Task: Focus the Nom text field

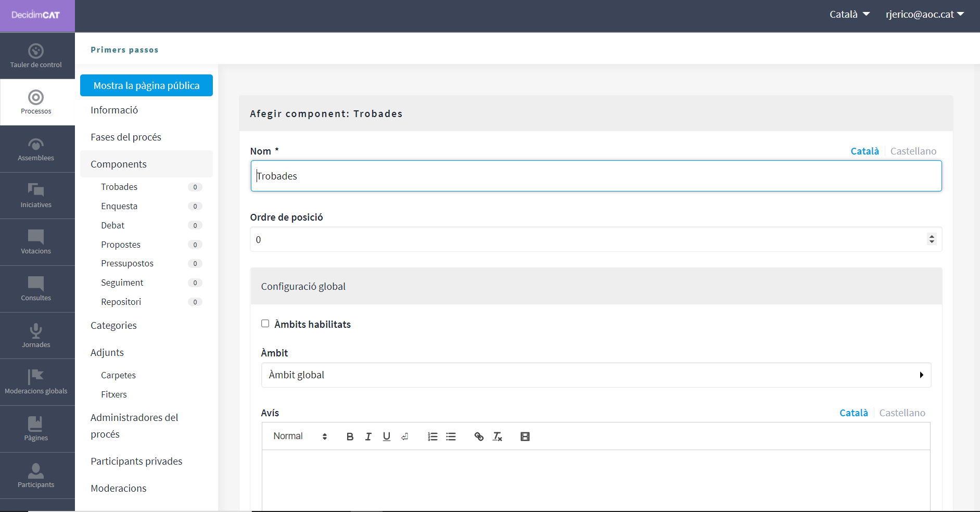Action: (596, 176)
